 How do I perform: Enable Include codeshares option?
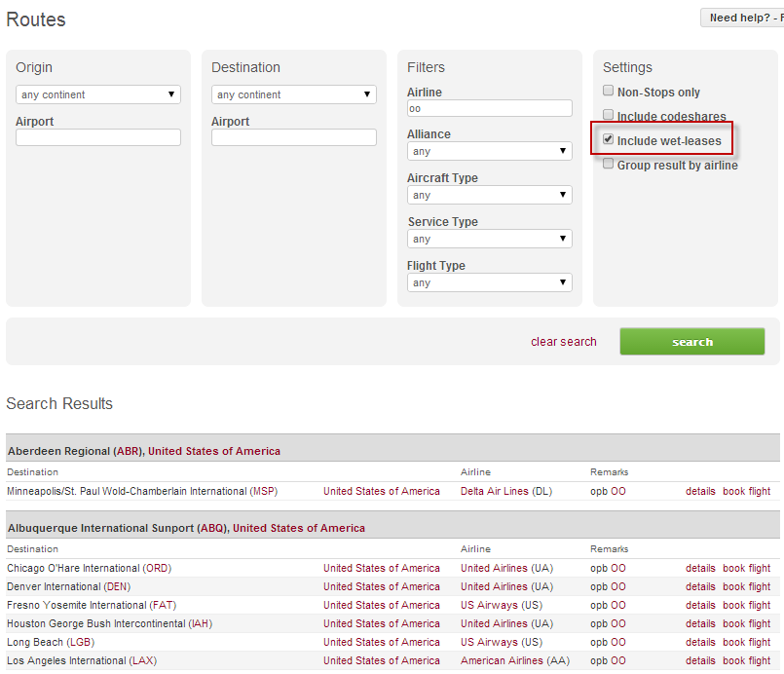pyautogui.click(x=609, y=116)
